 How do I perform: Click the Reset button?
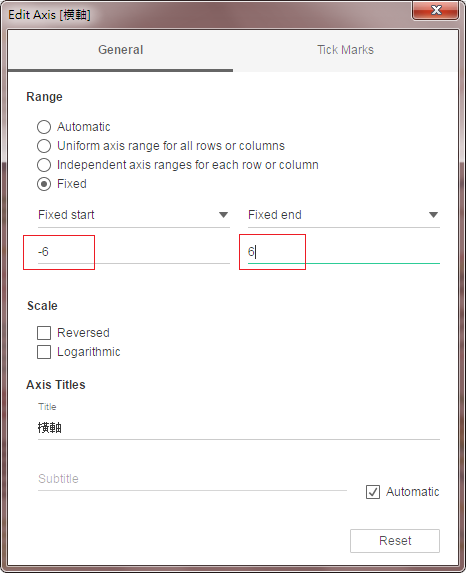(395, 541)
